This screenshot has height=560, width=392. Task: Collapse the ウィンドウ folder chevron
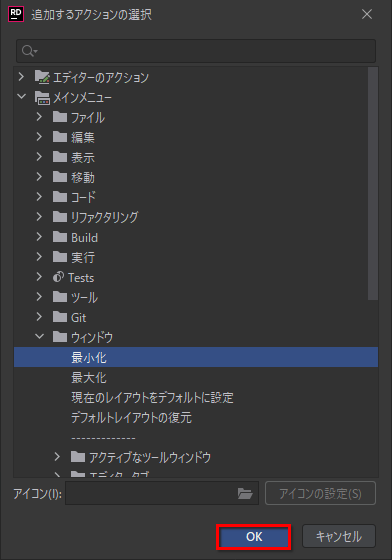click(x=40, y=336)
